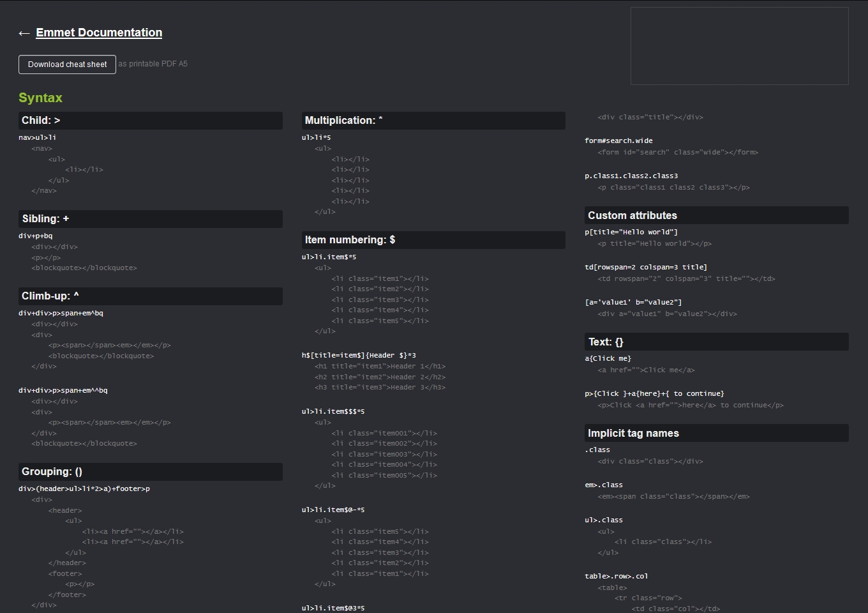This screenshot has width=868, height=613.
Task: Click the em>.class abbreviation
Action: [604, 485]
